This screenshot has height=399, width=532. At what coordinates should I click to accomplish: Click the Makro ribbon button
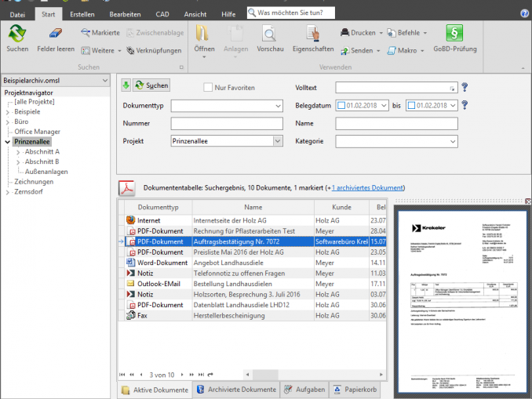point(403,50)
